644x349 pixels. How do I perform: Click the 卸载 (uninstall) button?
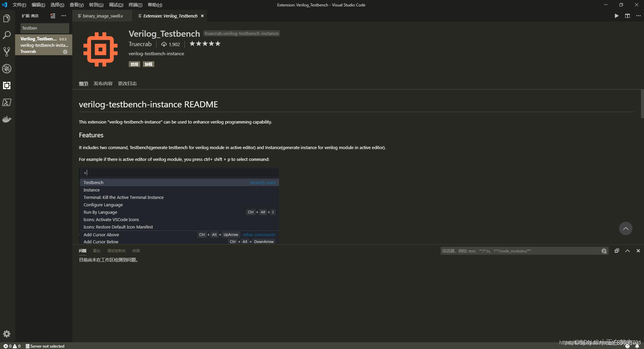pos(149,64)
